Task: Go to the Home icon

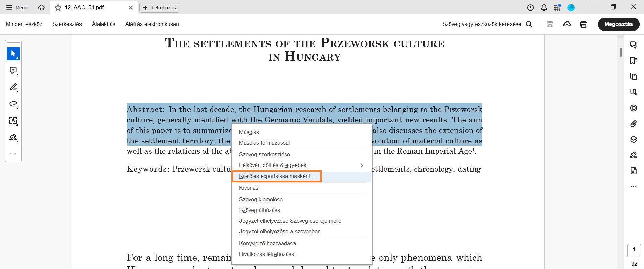Action: pyautogui.click(x=41, y=8)
